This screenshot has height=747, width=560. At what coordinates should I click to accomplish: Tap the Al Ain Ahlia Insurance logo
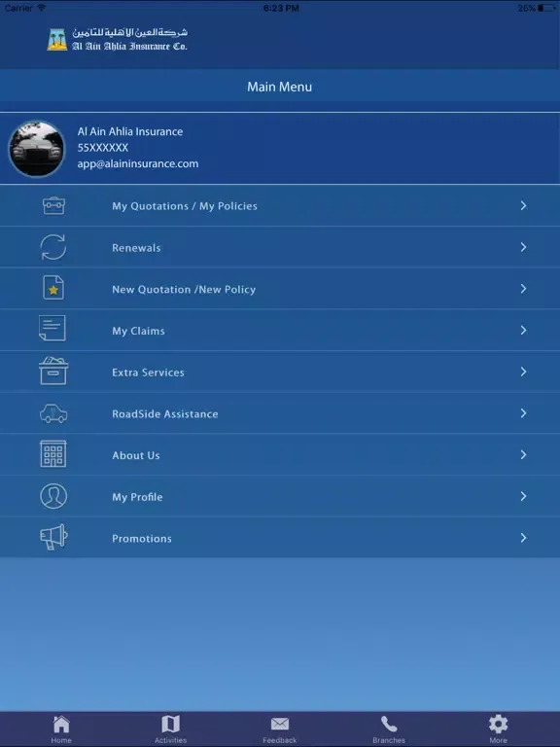pyautogui.click(x=117, y=40)
